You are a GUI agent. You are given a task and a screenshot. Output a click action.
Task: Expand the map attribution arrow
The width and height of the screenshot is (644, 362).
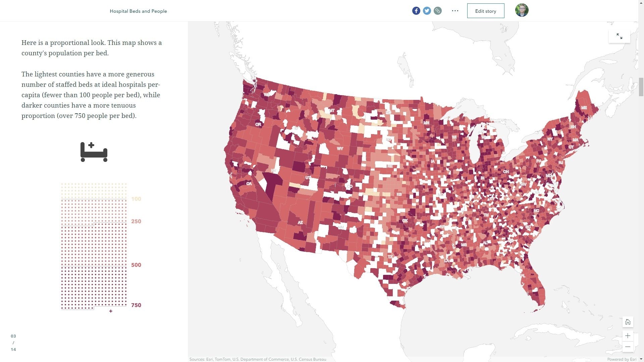pyautogui.click(x=641, y=359)
